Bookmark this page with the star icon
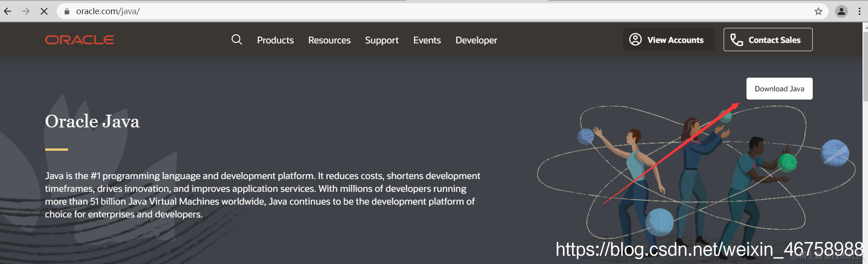This screenshot has height=264, width=868. coord(818,11)
